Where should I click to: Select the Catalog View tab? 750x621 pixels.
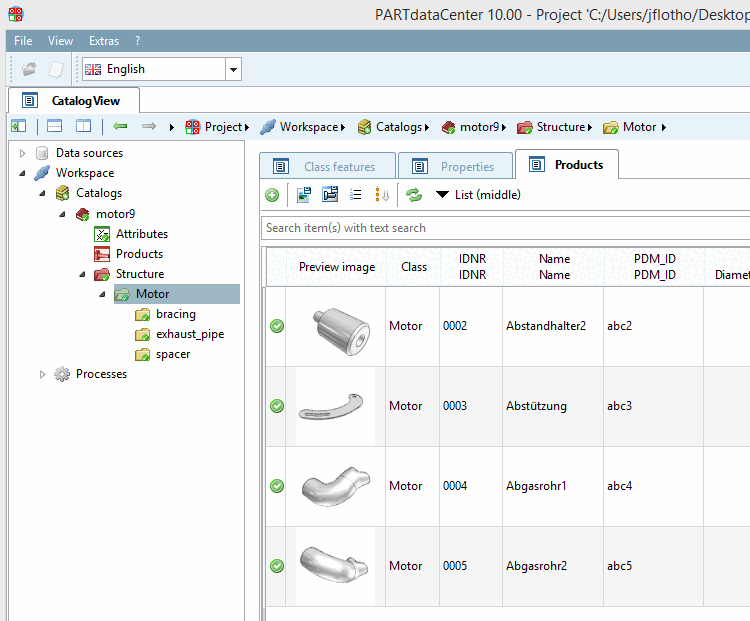75,100
